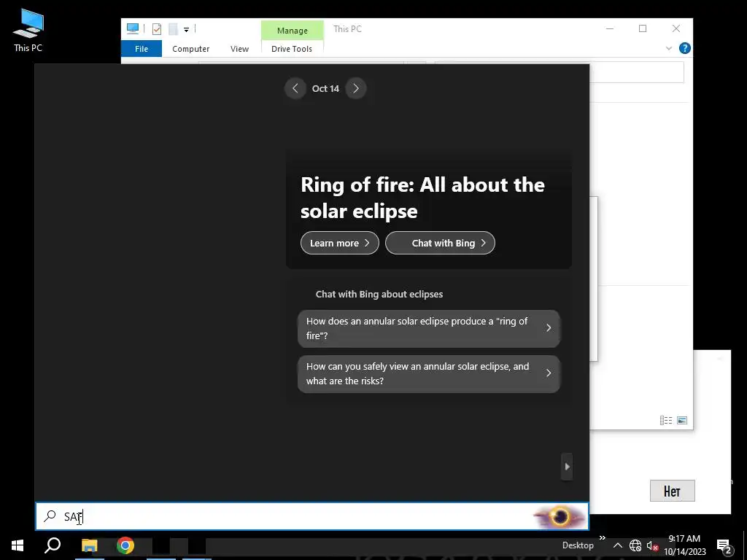Go to next day after Oct 14
The width and height of the screenshot is (747, 560).
tap(356, 88)
